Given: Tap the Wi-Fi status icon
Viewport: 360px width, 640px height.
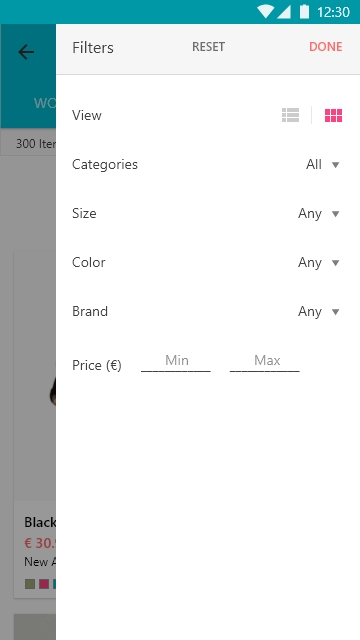Looking at the screenshot, I should [265, 11].
